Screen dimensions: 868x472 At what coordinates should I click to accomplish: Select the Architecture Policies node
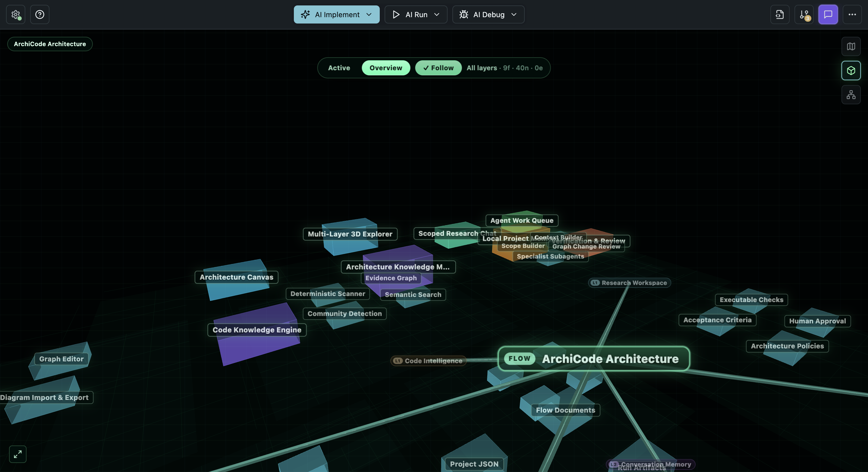pyautogui.click(x=787, y=346)
